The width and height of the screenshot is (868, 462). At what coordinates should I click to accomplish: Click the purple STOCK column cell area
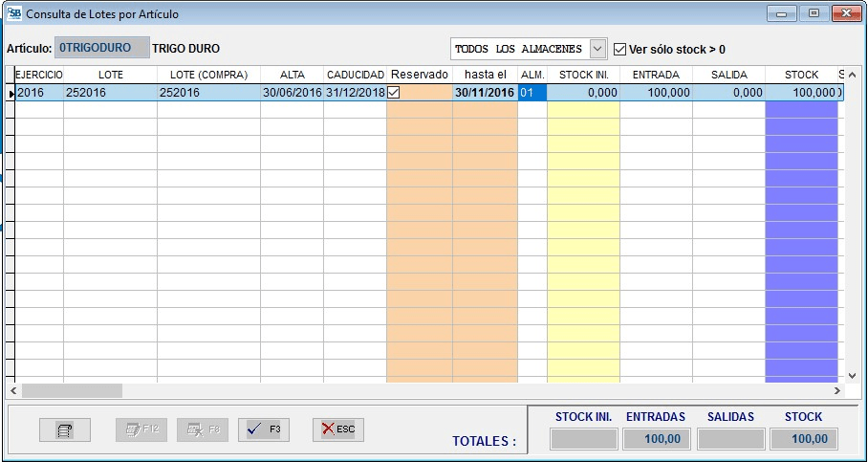click(x=801, y=239)
